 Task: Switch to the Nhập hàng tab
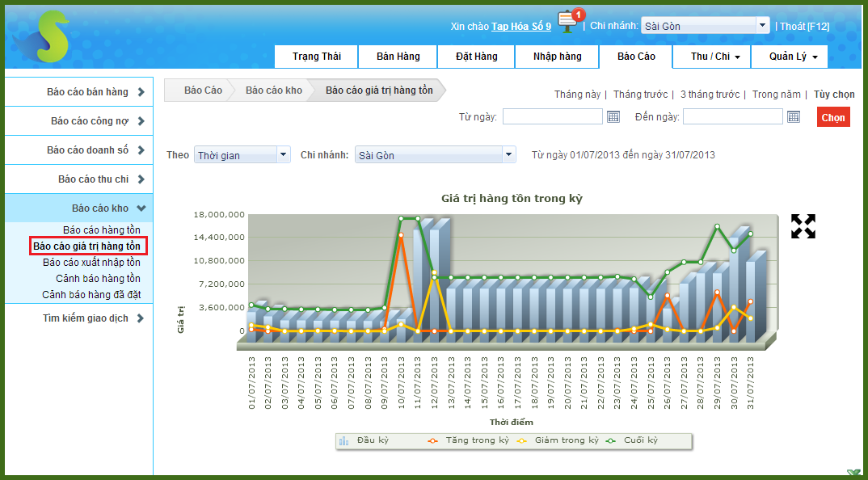coord(557,57)
